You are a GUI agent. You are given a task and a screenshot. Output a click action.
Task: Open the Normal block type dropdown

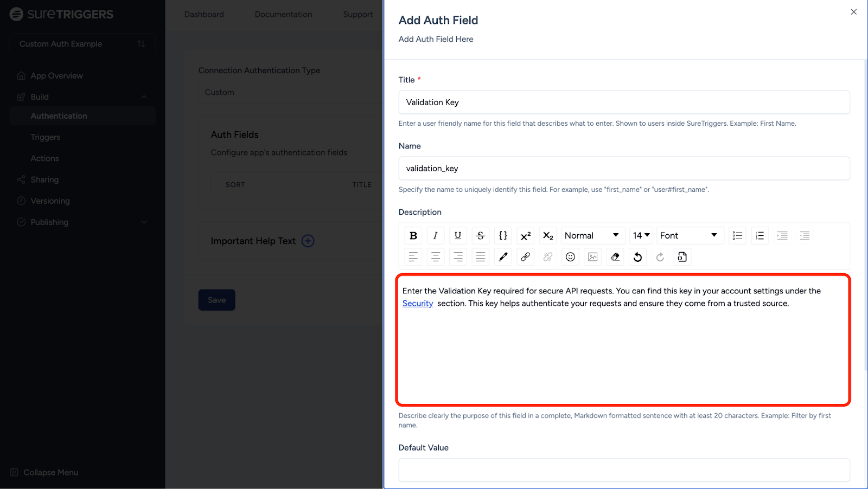click(x=592, y=235)
